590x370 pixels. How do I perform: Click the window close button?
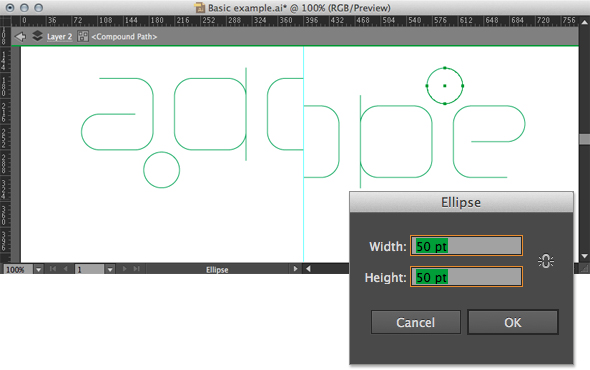pos(10,8)
